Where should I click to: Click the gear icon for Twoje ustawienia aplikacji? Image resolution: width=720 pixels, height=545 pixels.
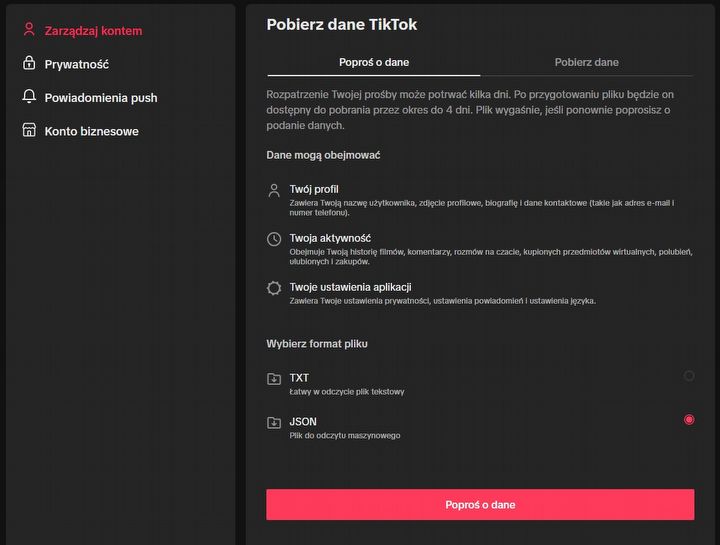pyautogui.click(x=274, y=288)
